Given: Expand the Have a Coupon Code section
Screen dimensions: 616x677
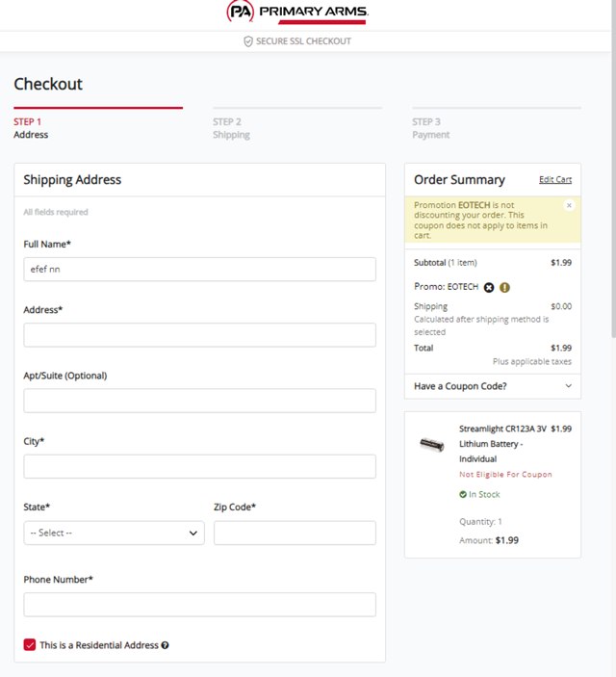Looking at the screenshot, I should pos(492,386).
